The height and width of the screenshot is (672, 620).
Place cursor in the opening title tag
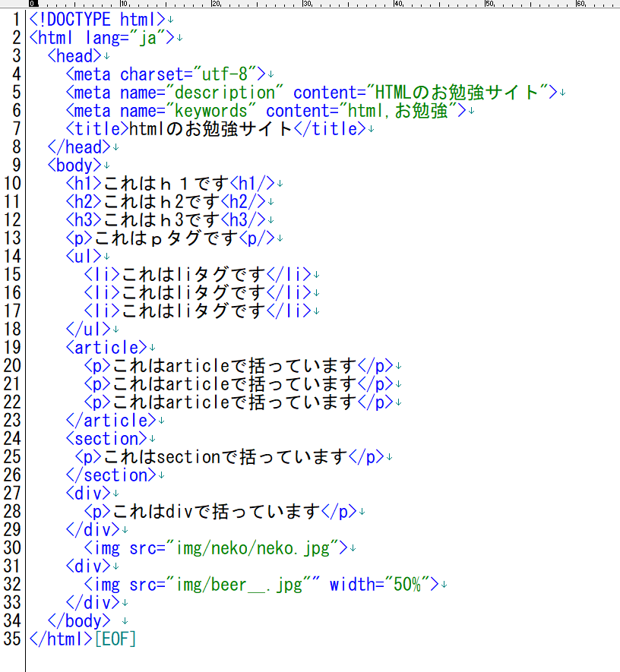click(x=97, y=128)
